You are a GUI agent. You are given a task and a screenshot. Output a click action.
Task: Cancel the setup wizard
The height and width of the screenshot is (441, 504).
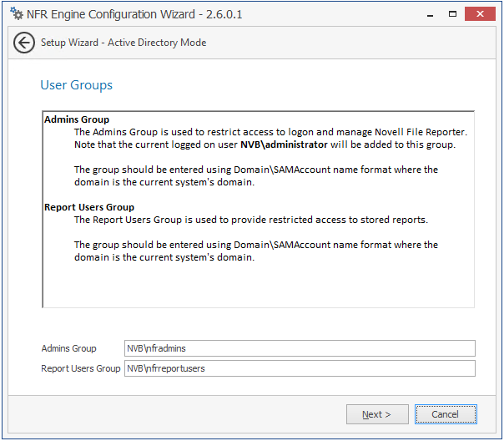[445, 414]
